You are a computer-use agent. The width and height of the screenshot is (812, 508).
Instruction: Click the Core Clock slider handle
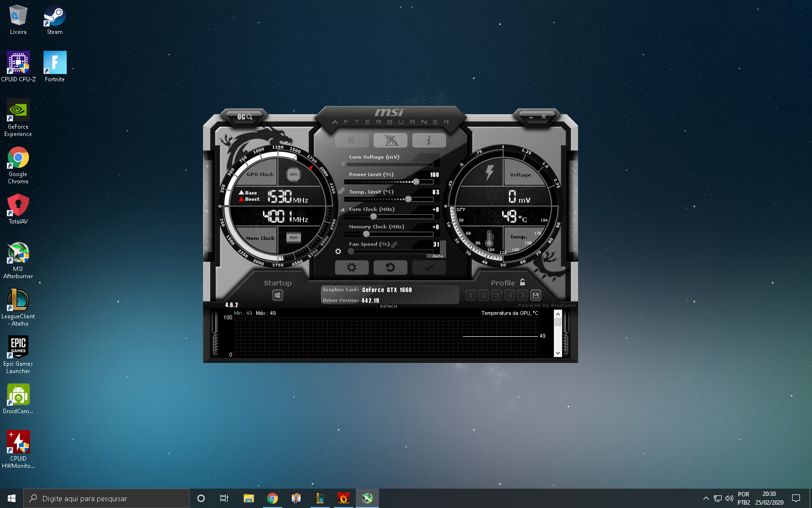pyautogui.click(x=373, y=217)
